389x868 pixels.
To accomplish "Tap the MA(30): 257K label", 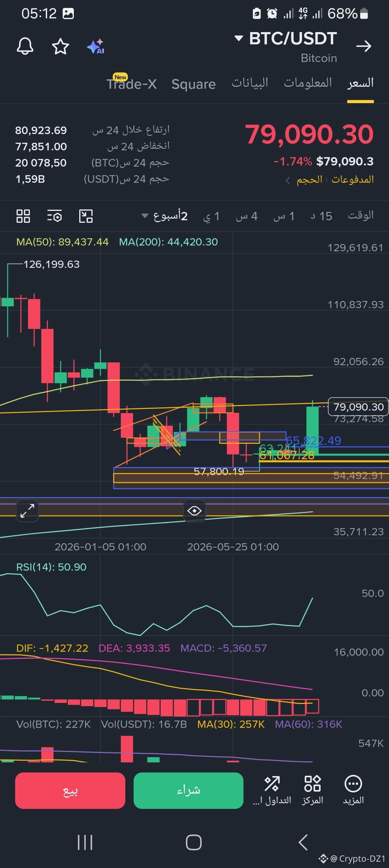I will click(231, 724).
